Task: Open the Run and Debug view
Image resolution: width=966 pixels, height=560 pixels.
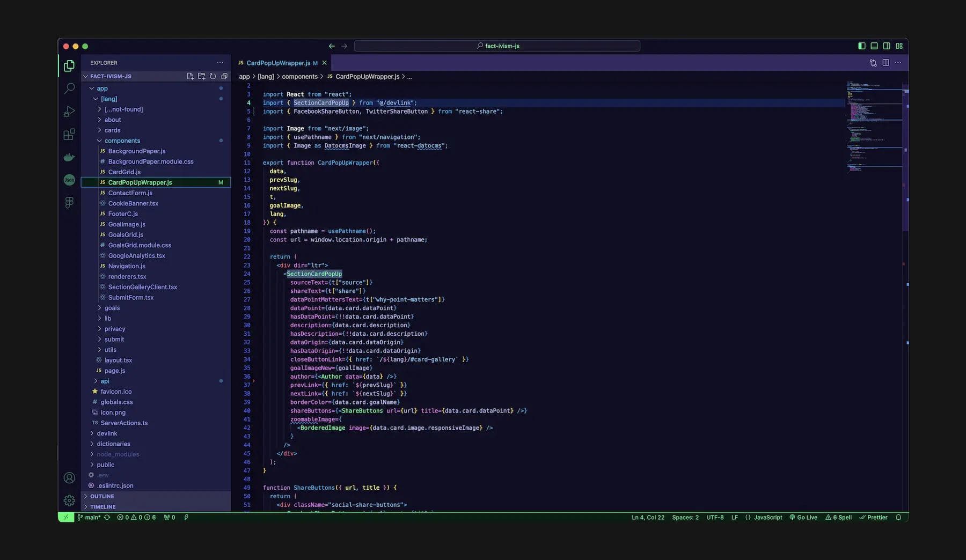Action: (x=69, y=111)
